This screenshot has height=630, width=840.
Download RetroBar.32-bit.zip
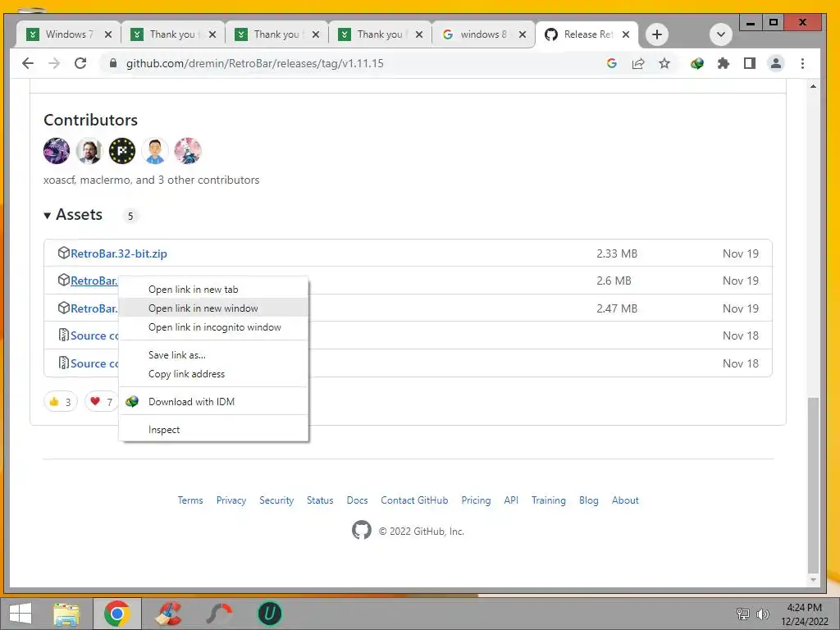point(118,253)
